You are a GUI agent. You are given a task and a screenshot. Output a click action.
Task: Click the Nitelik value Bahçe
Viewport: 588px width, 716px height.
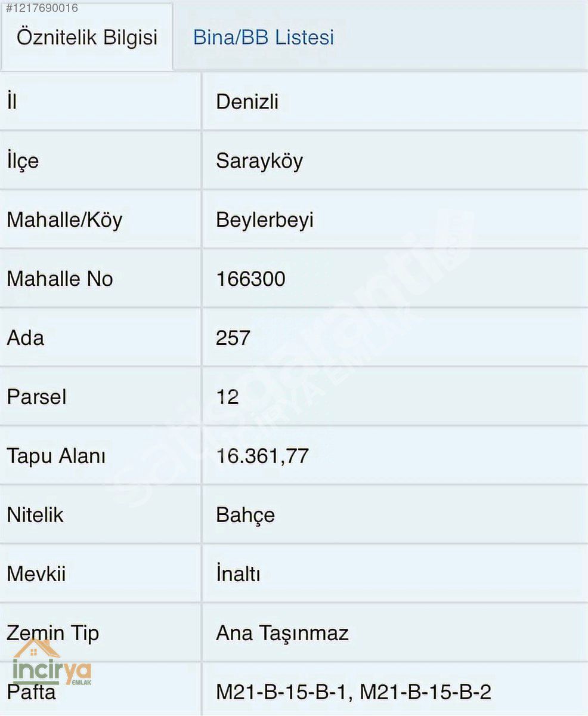tap(245, 515)
